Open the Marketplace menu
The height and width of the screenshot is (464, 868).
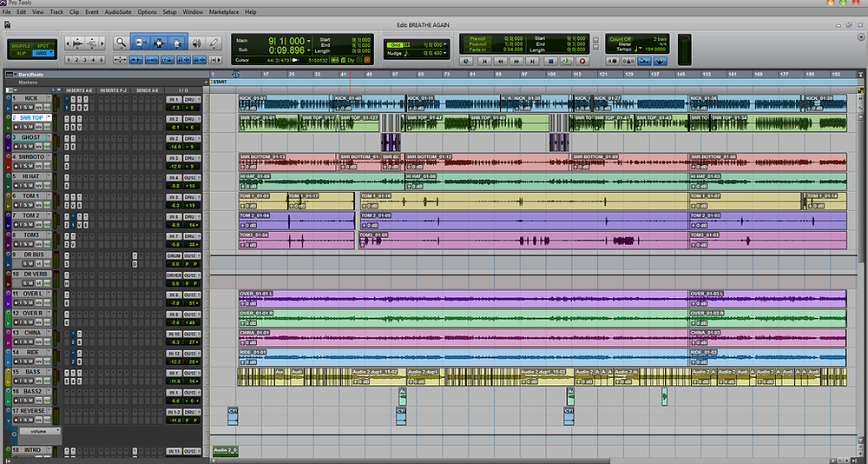pyautogui.click(x=224, y=11)
